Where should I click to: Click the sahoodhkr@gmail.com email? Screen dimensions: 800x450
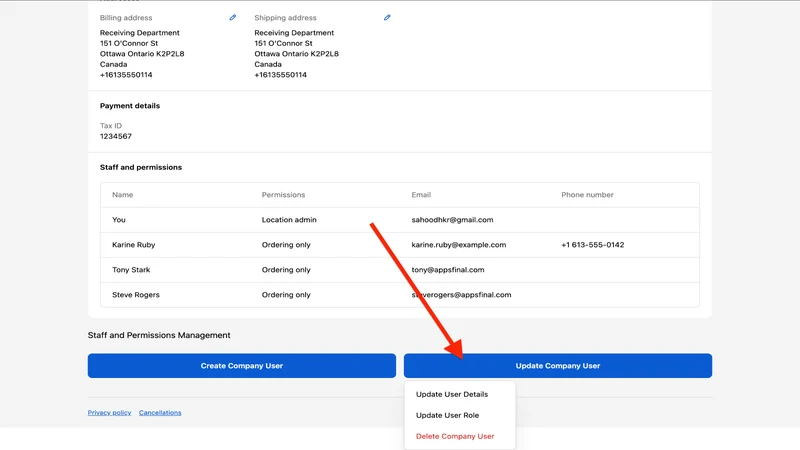(x=452, y=220)
